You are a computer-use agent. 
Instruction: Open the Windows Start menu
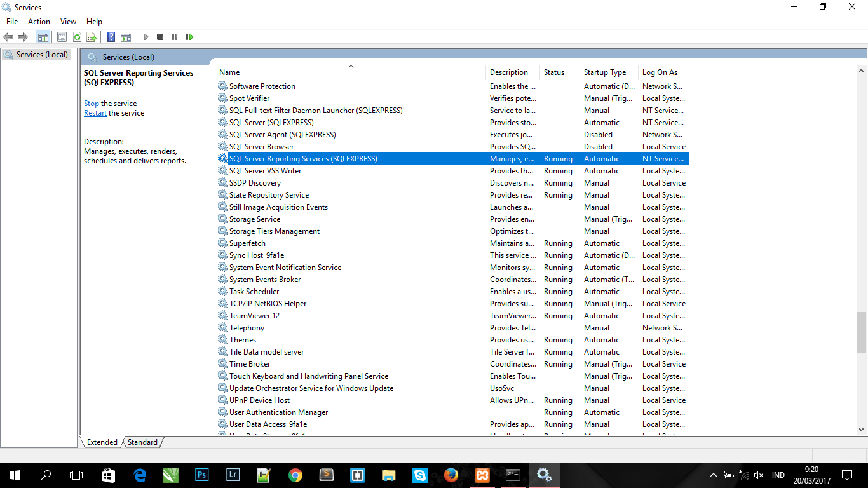(x=15, y=475)
